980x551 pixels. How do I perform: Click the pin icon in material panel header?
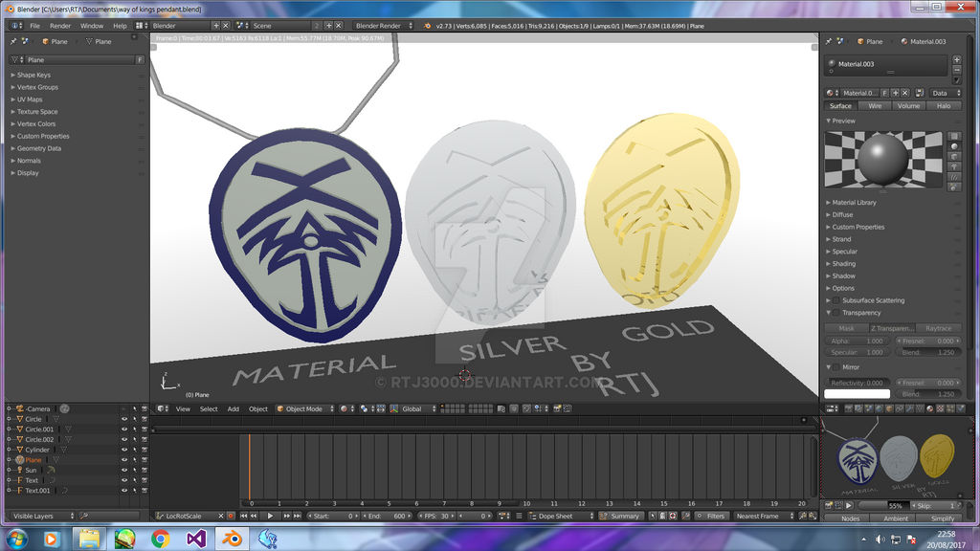tap(829, 41)
